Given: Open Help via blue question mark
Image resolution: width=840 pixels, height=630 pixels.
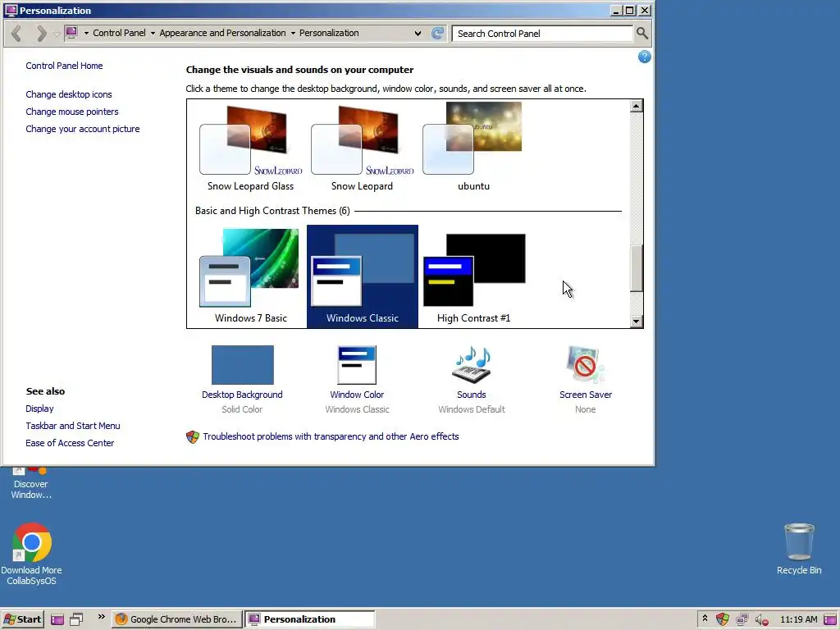Looking at the screenshot, I should point(645,57).
